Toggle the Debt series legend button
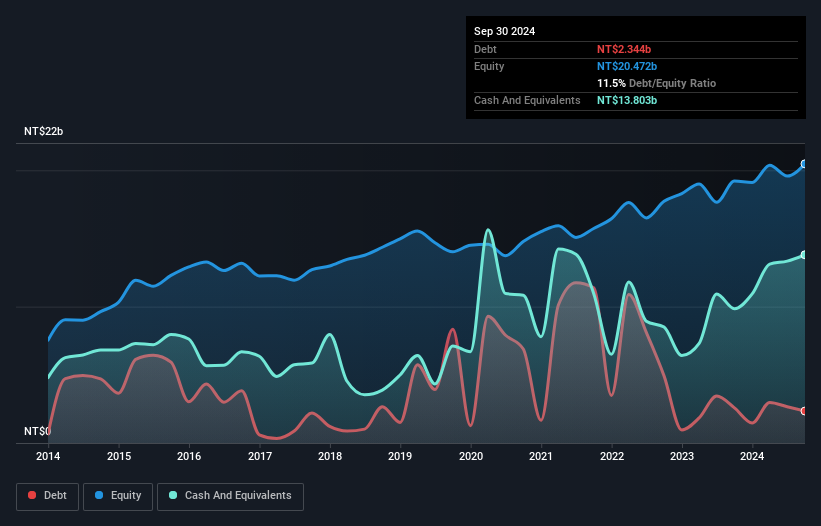Viewport: 821px width, 526px height. [x=48, y=496]
